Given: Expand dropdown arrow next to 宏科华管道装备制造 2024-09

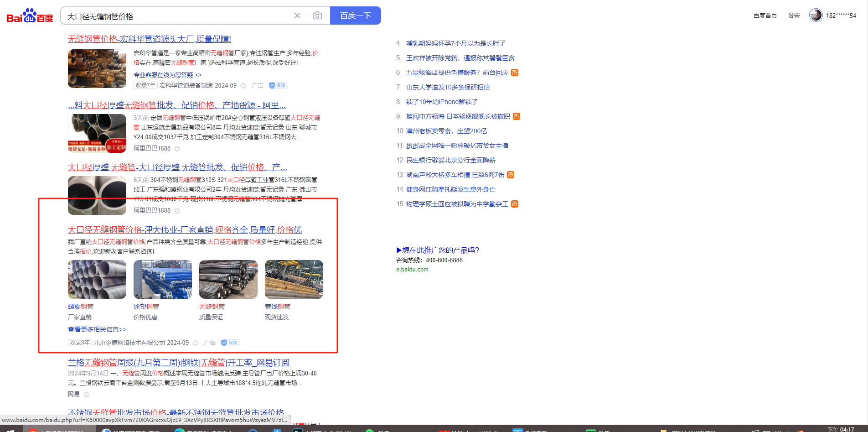Looking at the screenshot, I should 243,86.
